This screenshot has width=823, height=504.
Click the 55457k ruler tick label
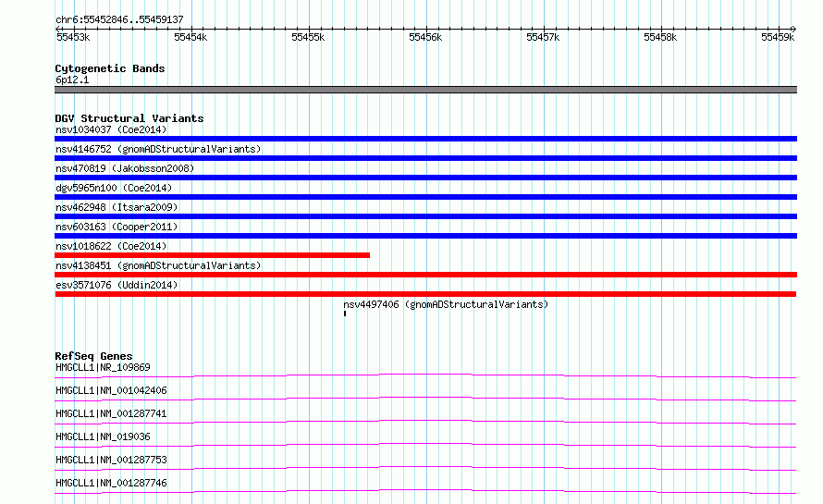tap(543, 37)
